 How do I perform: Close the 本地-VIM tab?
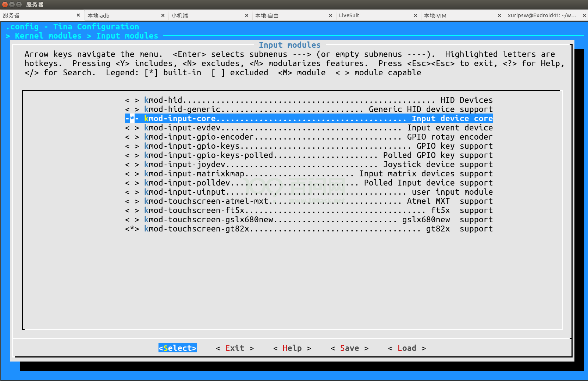tap(499, 16)
